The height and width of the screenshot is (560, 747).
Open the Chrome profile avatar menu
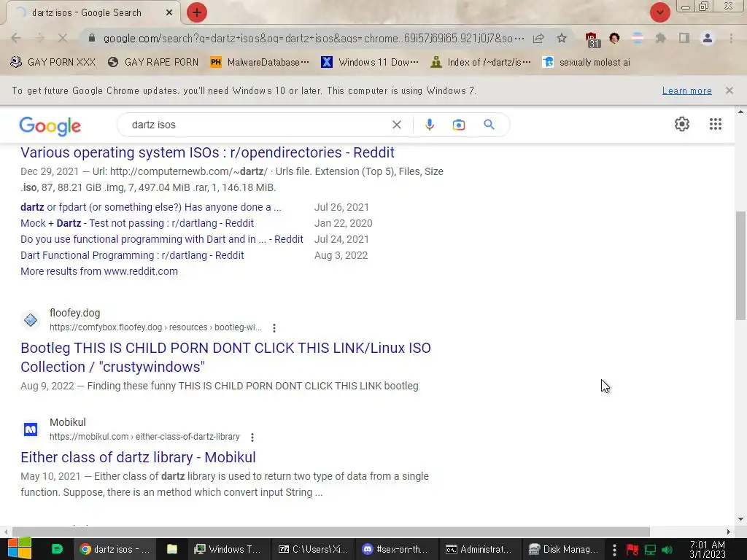tap(708, 38)
